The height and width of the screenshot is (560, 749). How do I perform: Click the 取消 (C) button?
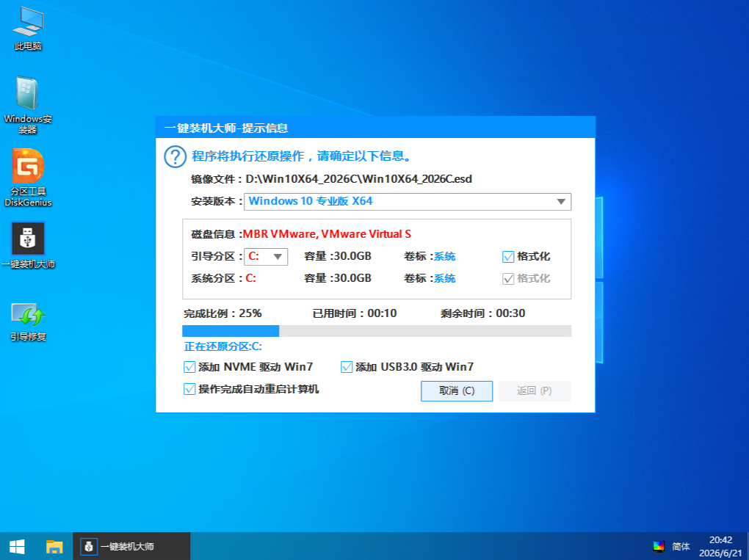click(x=457, y=391)
